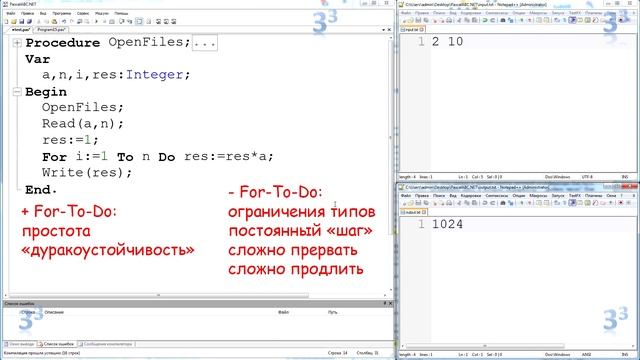
Task: Click Undo icon in PascalABC toolbar
Action: [64, 21]
